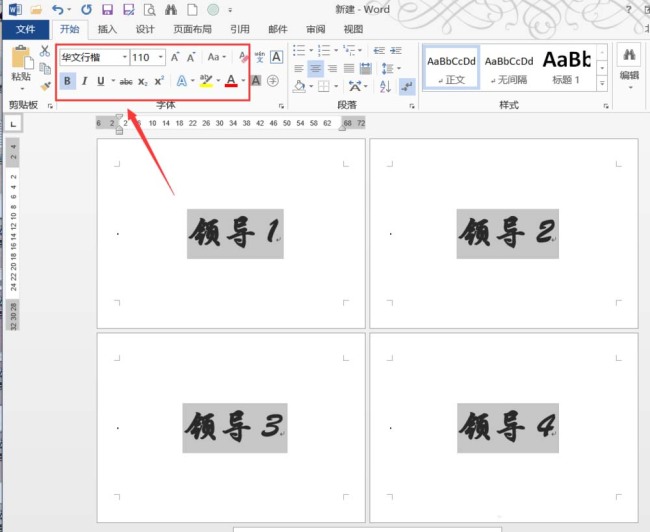Toggle Italic formatting button

84,81
